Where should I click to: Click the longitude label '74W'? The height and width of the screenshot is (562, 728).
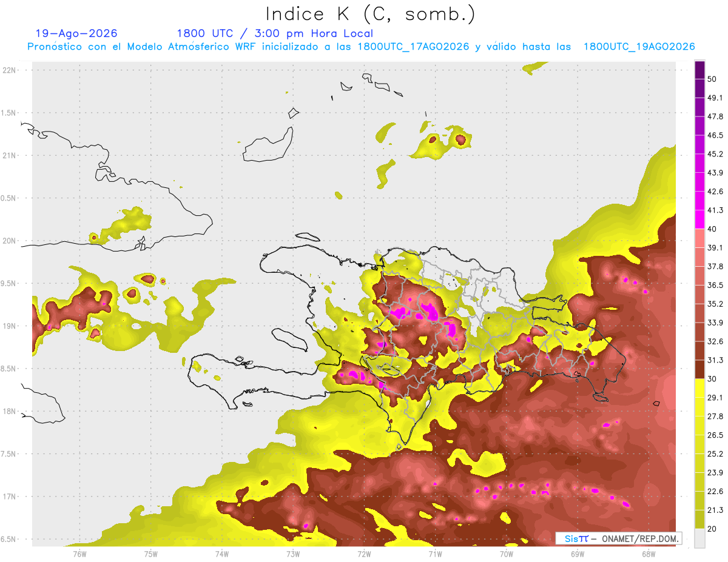click(222, 554)
